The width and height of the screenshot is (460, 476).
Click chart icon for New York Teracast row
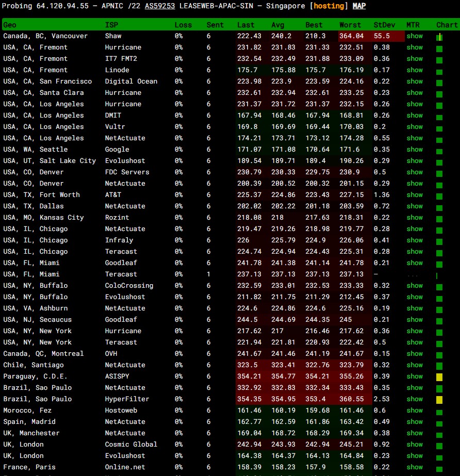click(x=439, y=344)
